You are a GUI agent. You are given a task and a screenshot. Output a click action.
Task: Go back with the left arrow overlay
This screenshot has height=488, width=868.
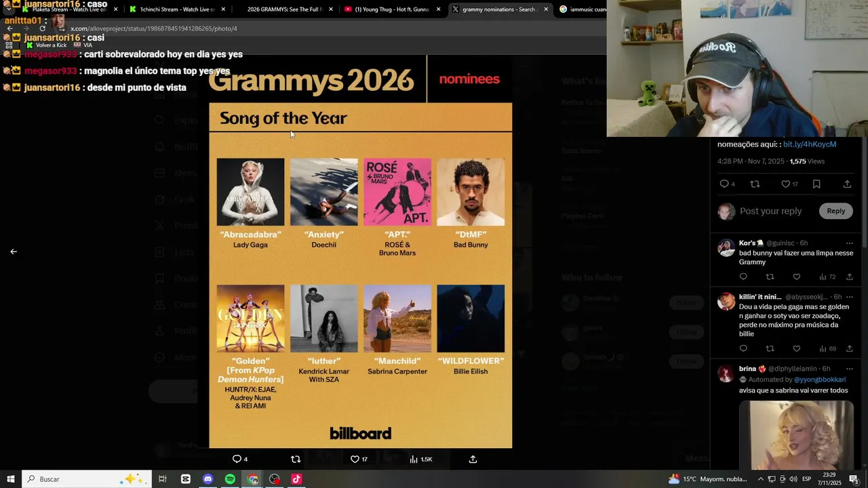[14, 251]
